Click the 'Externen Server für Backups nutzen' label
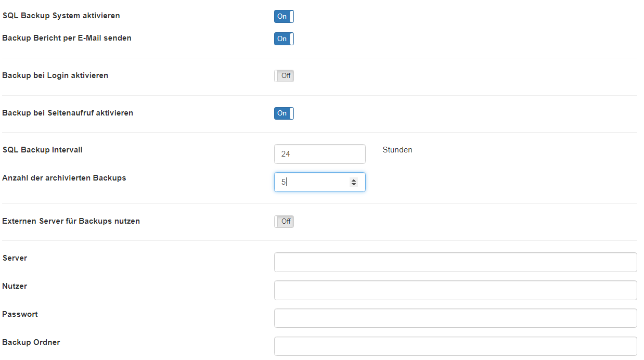This screenshot has width=644, height=360. point(71,221)
